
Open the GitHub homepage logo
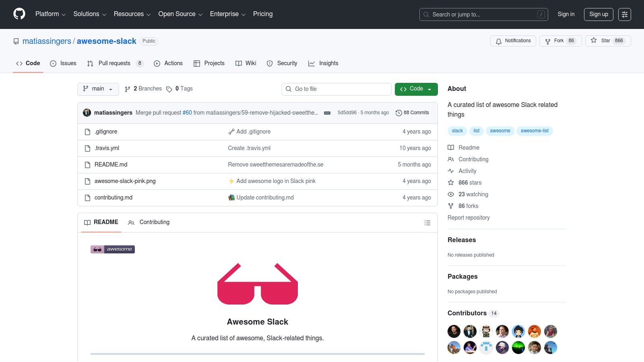point(19,14)
